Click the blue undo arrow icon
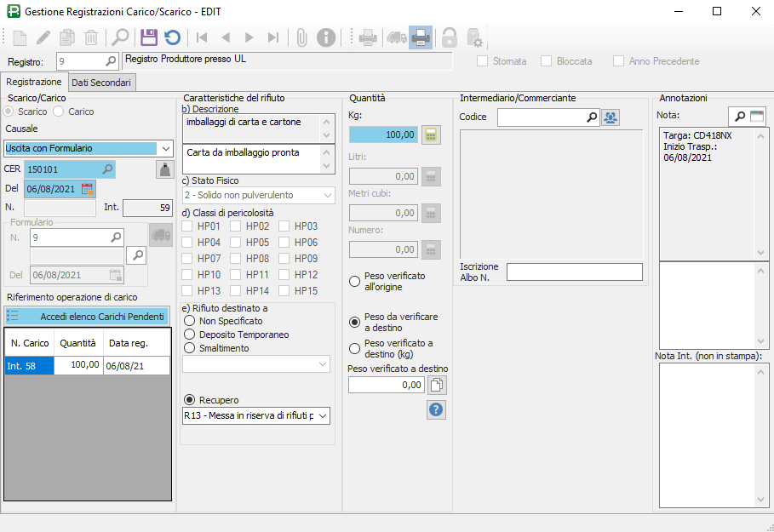 tap(172, 37)
